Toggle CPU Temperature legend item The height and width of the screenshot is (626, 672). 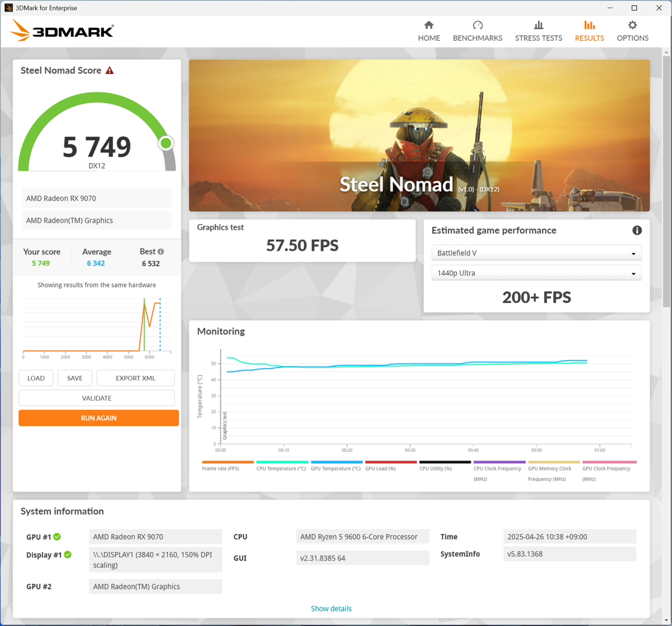[282, 466]
